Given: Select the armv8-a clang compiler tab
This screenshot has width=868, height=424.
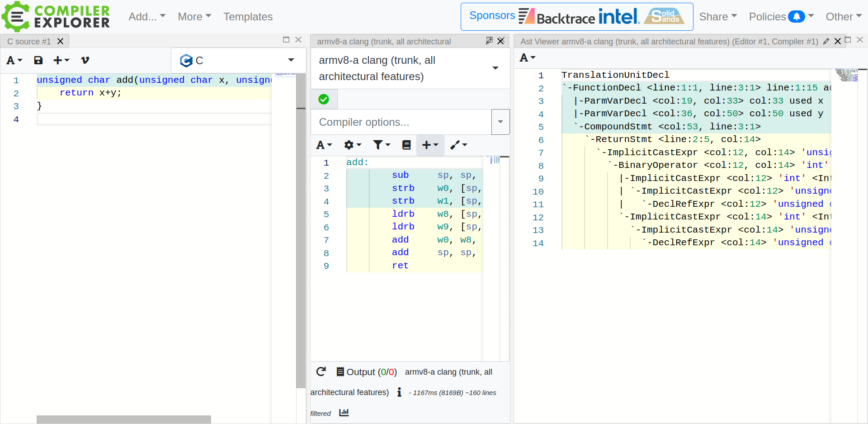Looking at the screenshot, I should (x=384, y=41).
